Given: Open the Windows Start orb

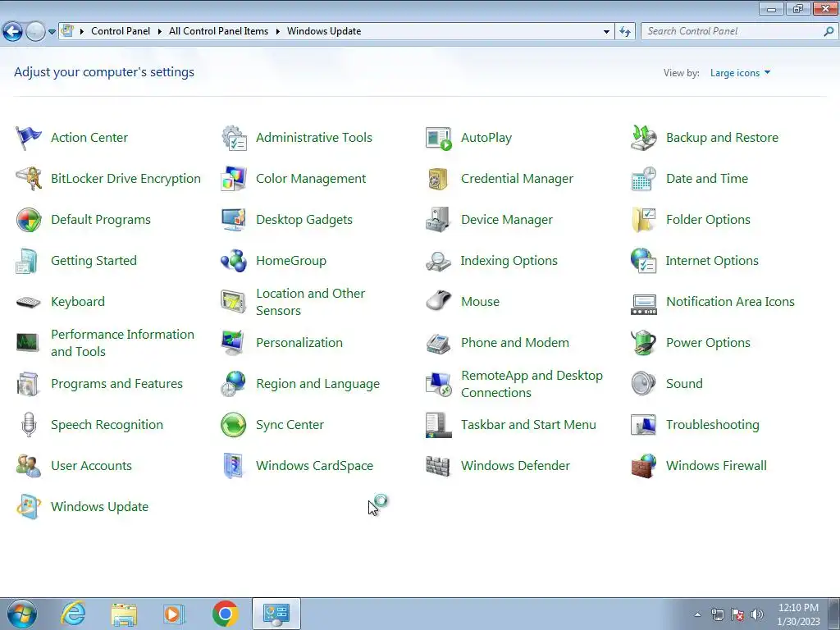Looking at the screenshot, I should tap(21, 614).
